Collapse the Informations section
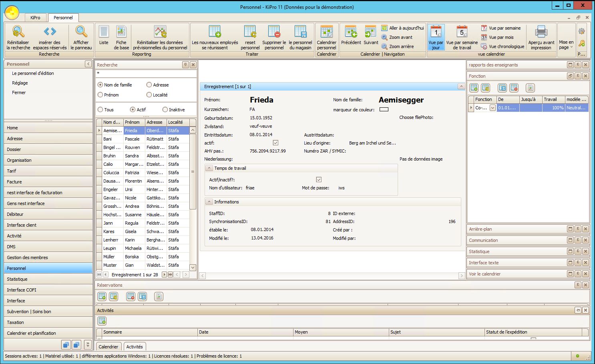 click(209, 202)
